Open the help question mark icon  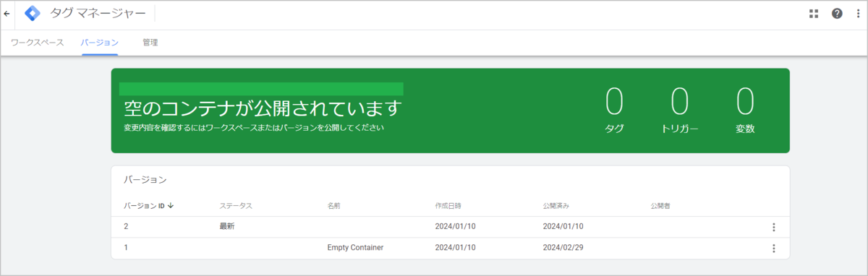(x=837, y=14)
